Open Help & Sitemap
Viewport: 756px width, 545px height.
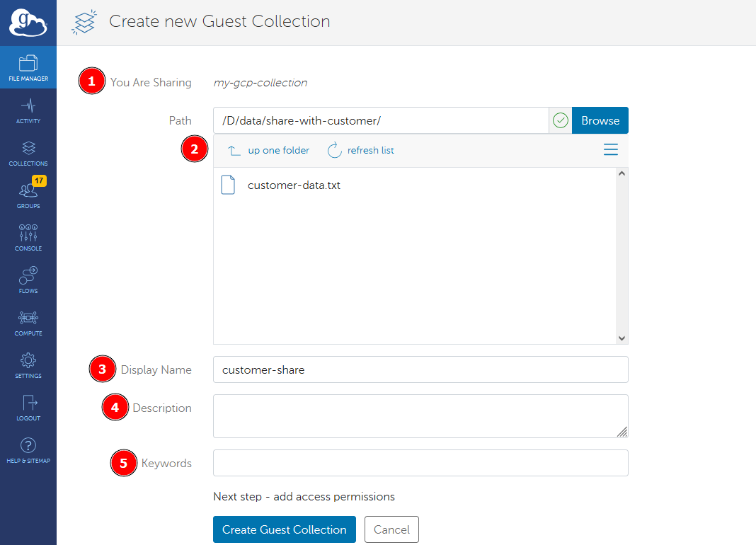point(28,450)
